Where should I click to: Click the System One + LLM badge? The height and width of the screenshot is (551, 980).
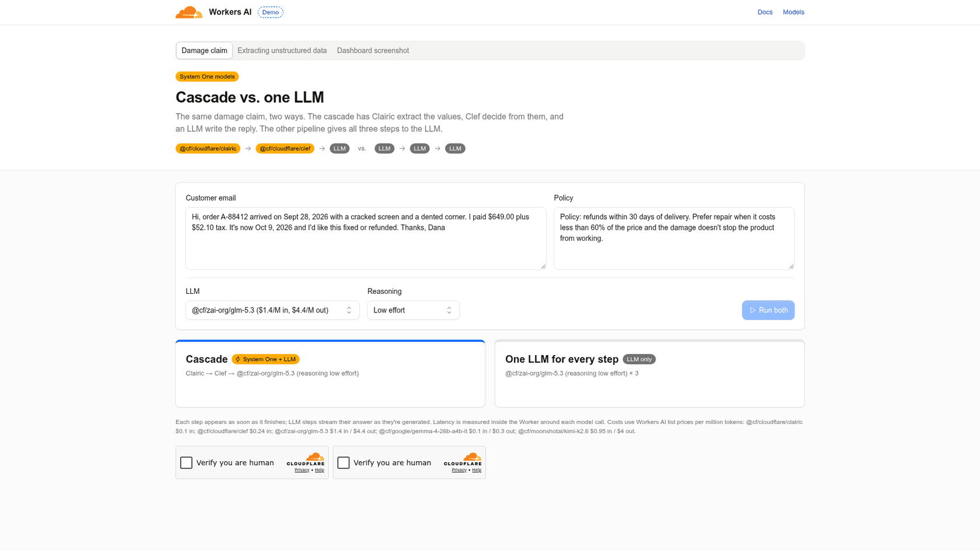(265, 359)
